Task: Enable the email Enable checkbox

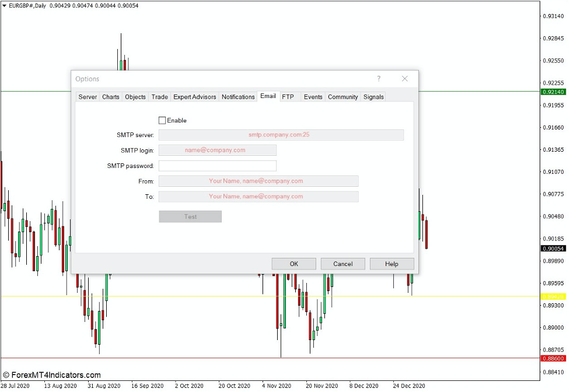Action: click(x=162, y=120)
